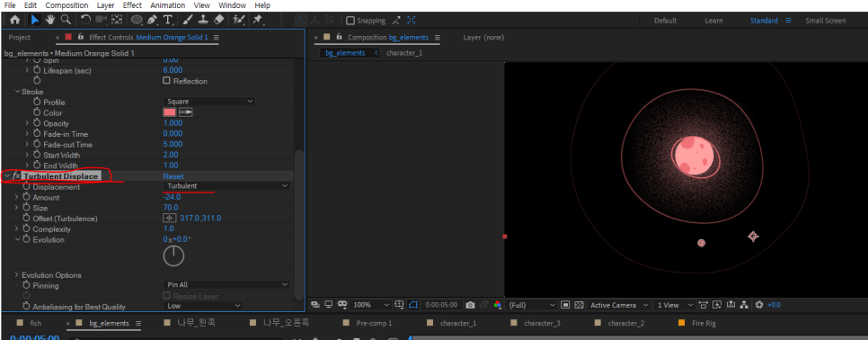Viewport: 868px width, 340px height.
Task: Click the Stroke Color swatch
Action: (170, 112)
